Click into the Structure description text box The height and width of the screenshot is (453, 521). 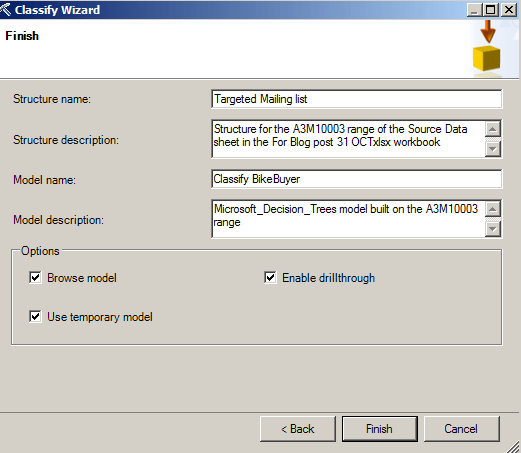coord(349,139)
